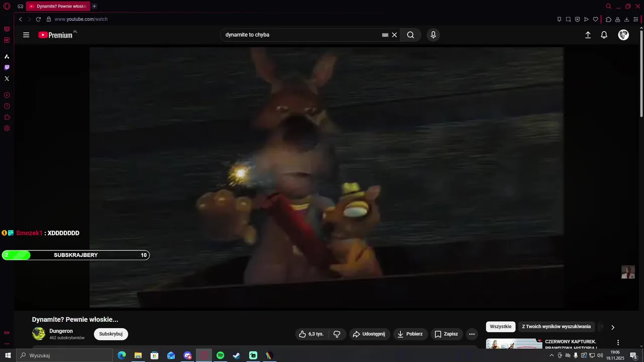The height and width of the screenshot is (362, 644).
Task: Open Twitch in Opera sidebar
Action: point(7,67)
